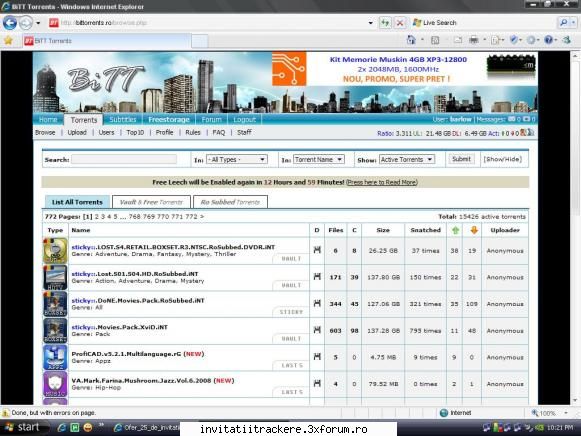Click the Music category icon
This screenshot has height=436, width=581.
(x=55, y=384)
